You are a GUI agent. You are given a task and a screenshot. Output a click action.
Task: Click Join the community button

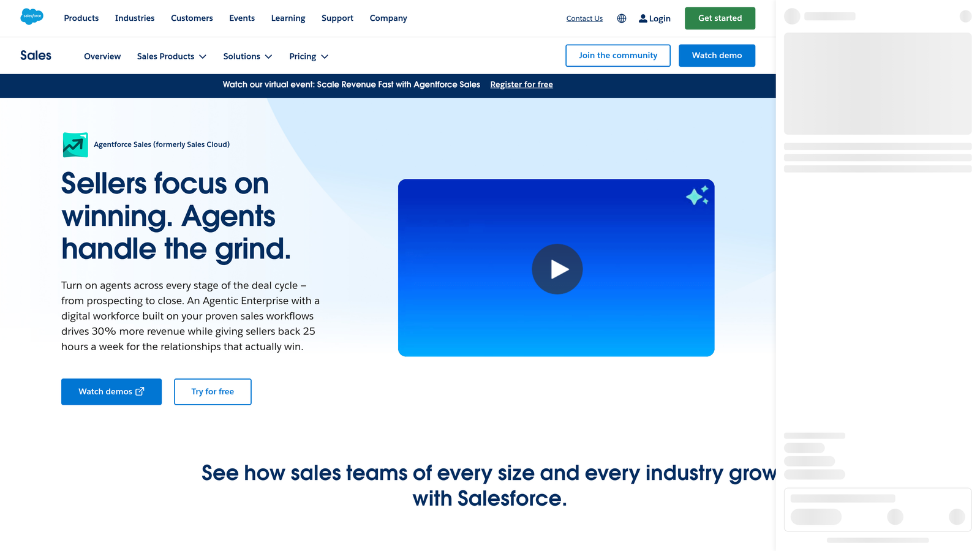click(x=618, y=56)
